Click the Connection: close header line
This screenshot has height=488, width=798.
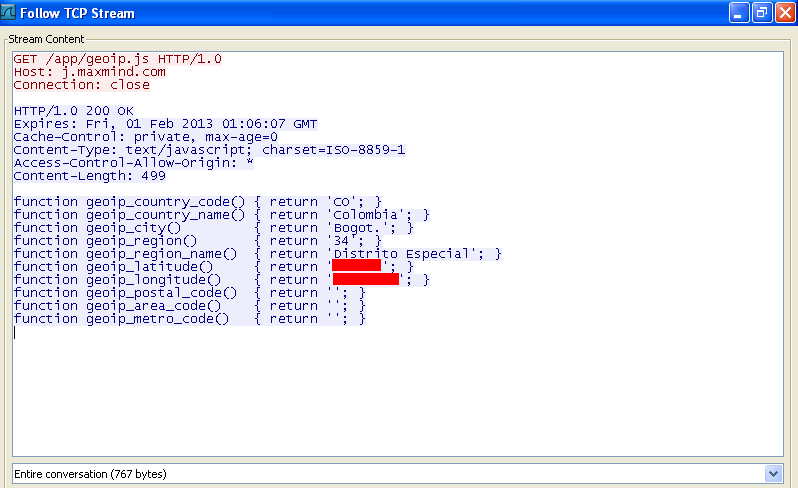[x=81, y=85]
